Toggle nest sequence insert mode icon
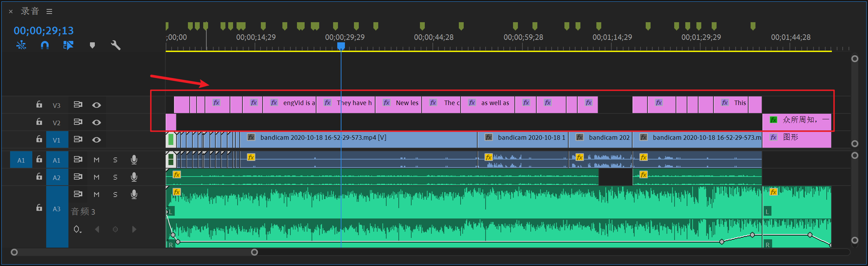 click(x=21, y=45)
